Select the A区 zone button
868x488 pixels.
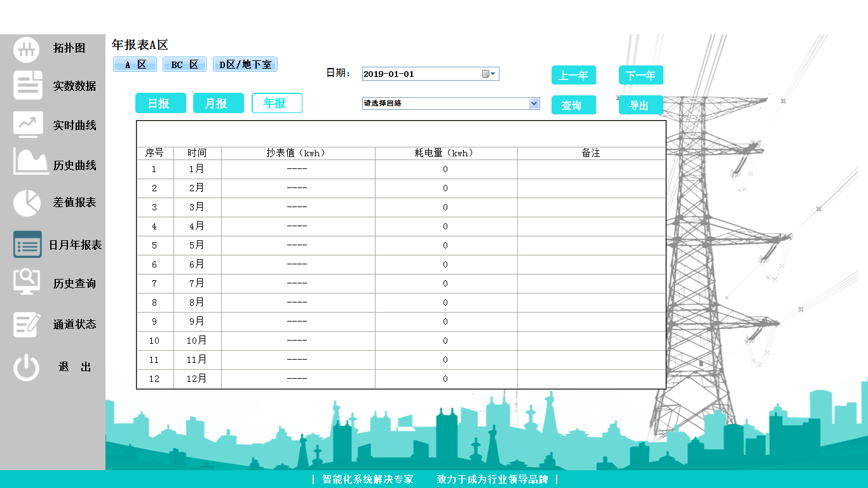[135, 65]
